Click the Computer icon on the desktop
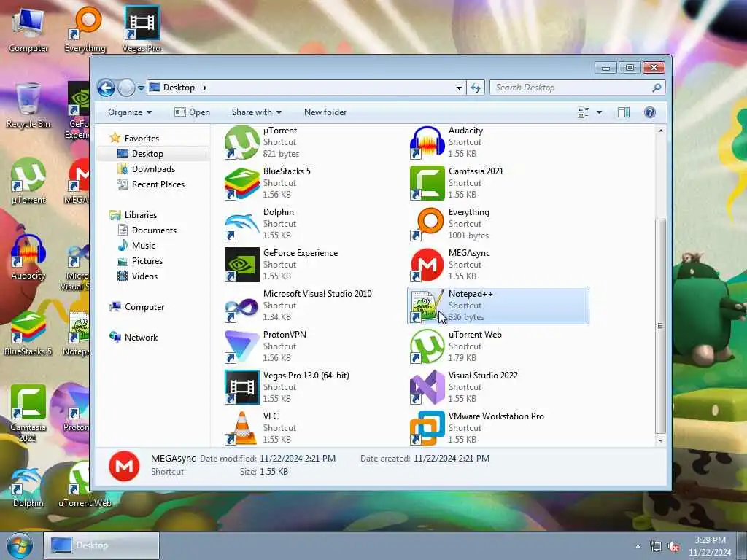Screen dimensions: 747x560 (28, 30)
